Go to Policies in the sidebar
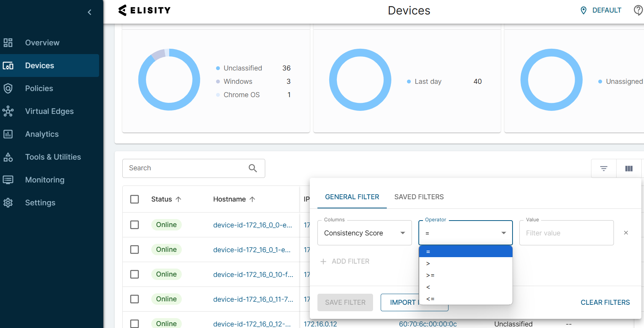 [x=39, y=88]
